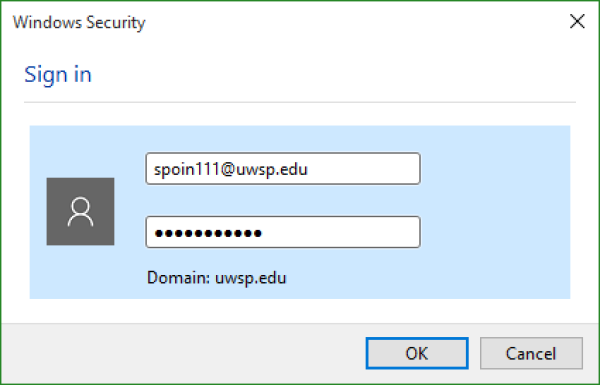Focus the masked password field
600x385 pixels.
coord(283,232)
